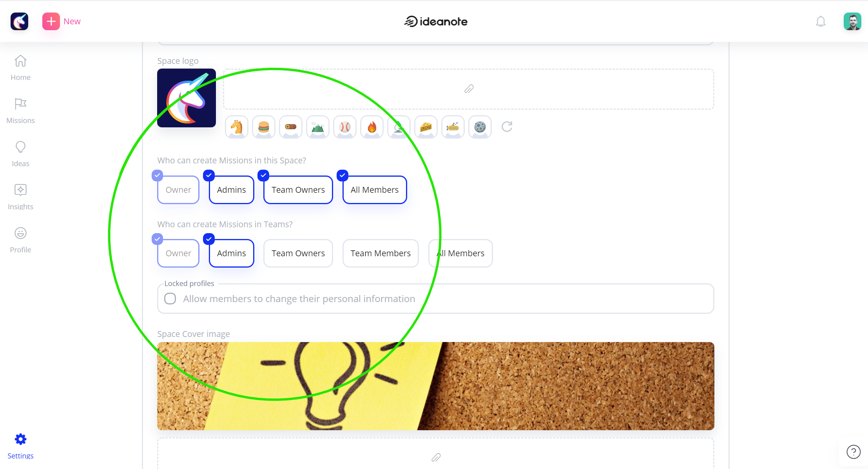Viewport: 868px width, 469px height.
Task: Open the help question mark button
Action: (x=854, y=452)
